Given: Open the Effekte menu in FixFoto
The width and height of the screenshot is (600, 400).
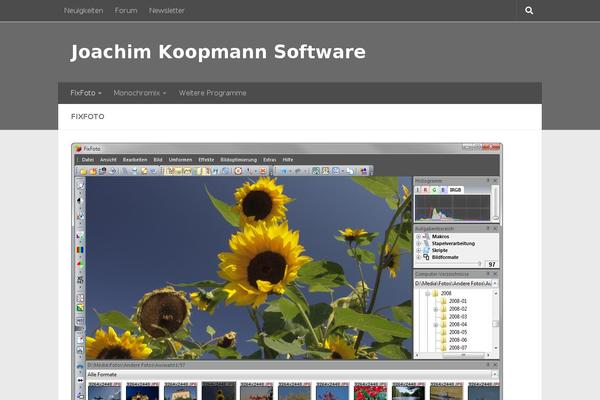Looking at the screenshot, I should 206,160.
